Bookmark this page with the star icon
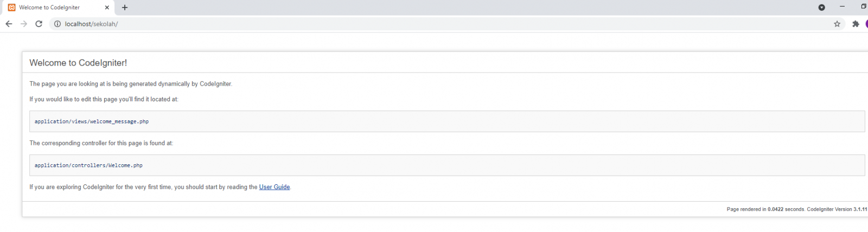The width and height of the screenshot is (868, 232). pyautogui.click(x=837, y=24)
